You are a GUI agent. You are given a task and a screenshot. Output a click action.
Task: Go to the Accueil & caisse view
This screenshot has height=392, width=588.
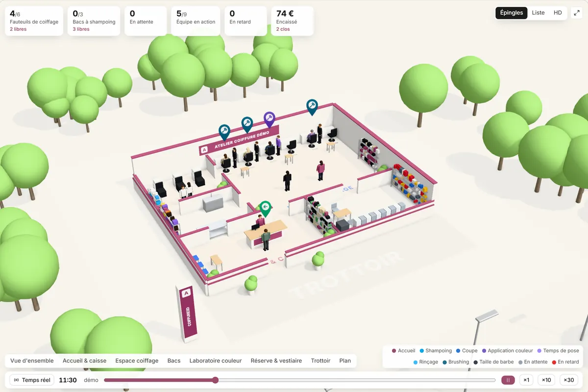click(84, 361)
